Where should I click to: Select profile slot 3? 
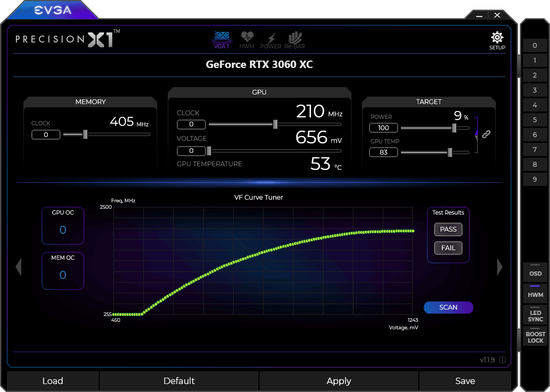click(535, 90)
